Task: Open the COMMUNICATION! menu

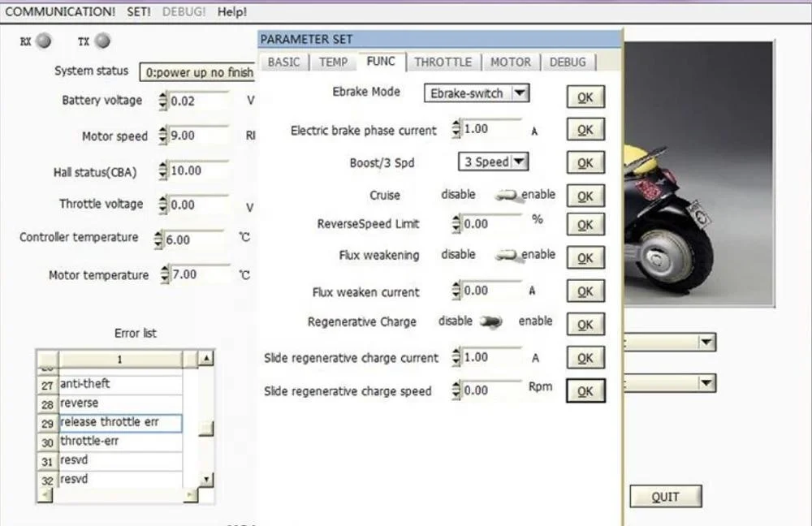Action: coord(60,11)
